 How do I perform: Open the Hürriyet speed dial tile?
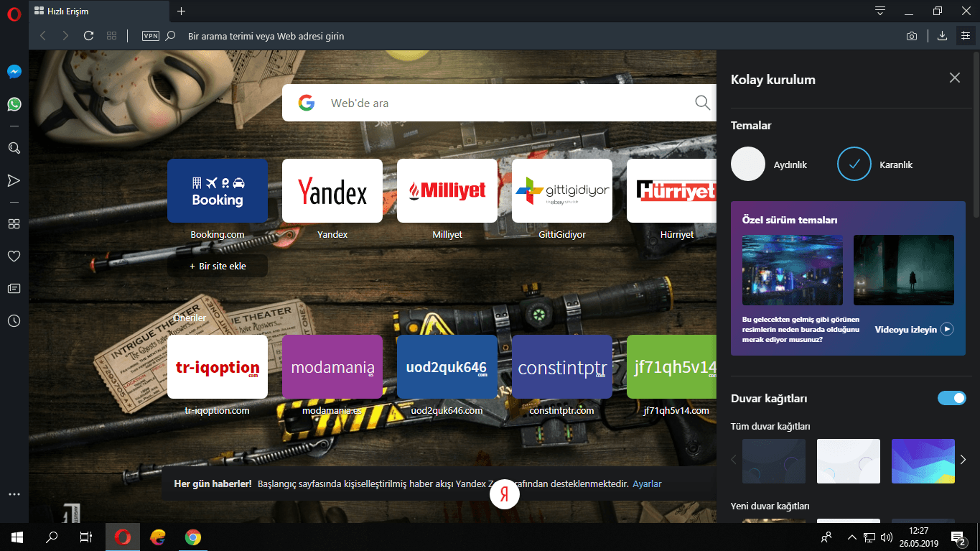pyautogui.click(x=671, y=190)
